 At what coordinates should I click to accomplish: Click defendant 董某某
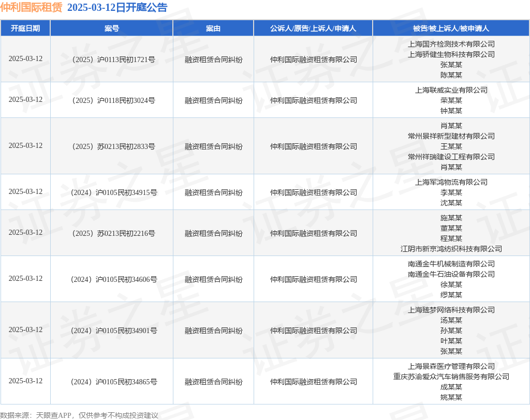tap(451, 228)
